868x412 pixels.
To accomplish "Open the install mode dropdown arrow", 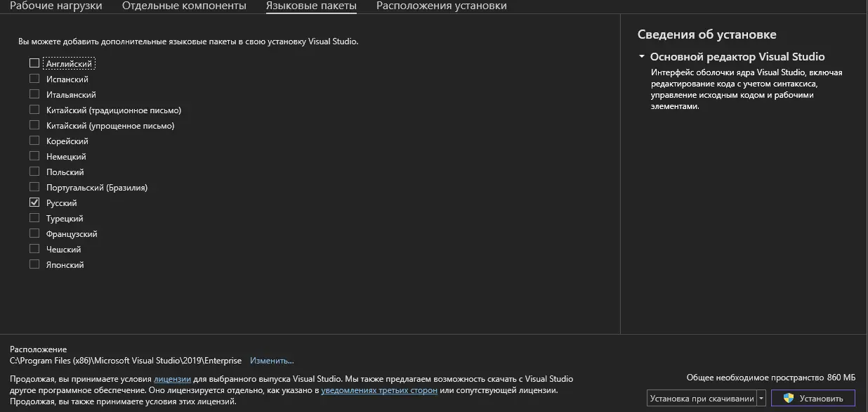I will pos(761,399).
